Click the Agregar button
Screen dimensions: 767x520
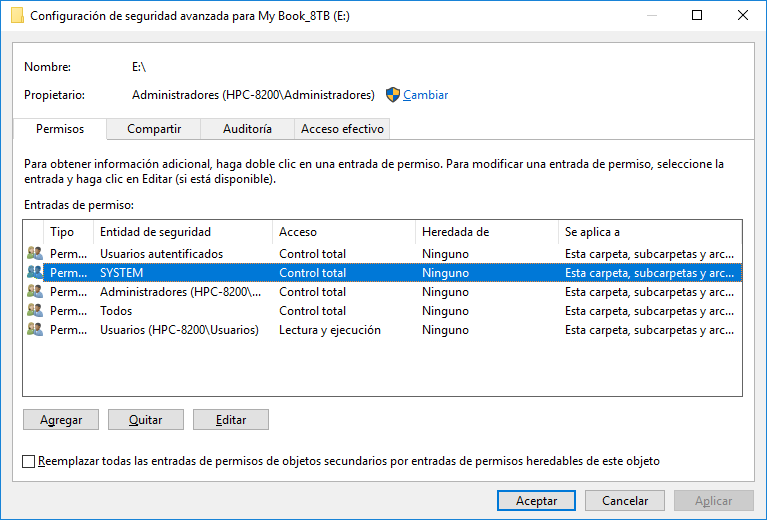point(61,420)
